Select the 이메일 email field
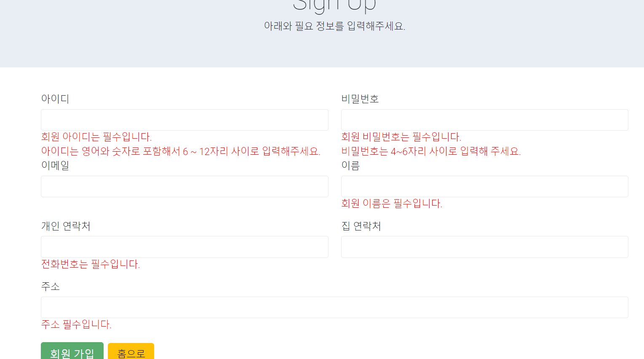This screenshot has height=359, width=644. point(184,186)
